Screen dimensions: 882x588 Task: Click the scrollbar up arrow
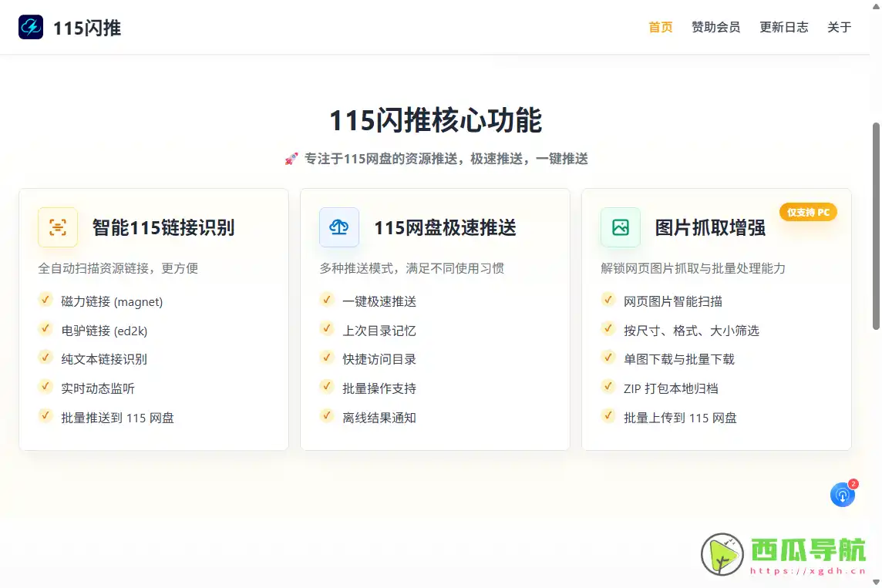tap(876, 5)
